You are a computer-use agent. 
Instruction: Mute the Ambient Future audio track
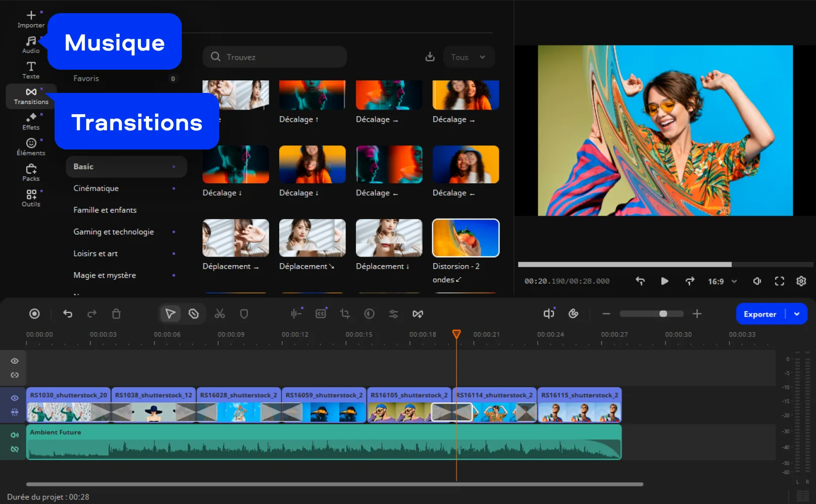point(15,435)
